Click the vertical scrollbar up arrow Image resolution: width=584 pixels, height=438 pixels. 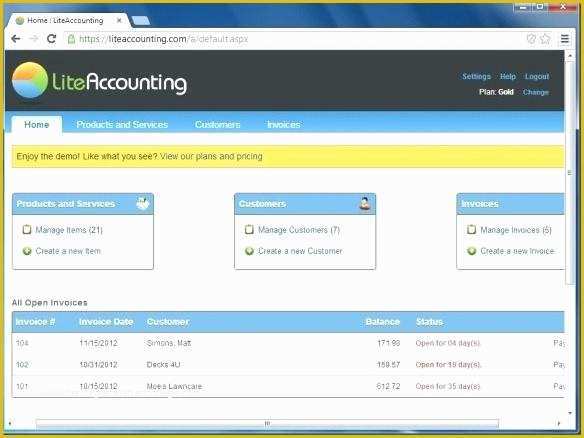coord(570,55)
